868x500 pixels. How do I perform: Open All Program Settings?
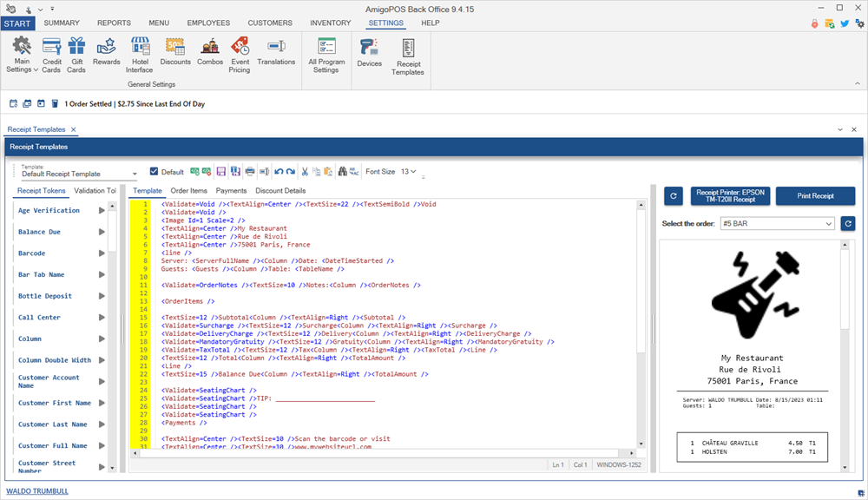coord(326,55)
